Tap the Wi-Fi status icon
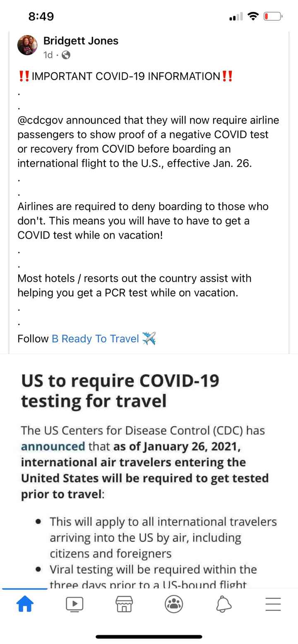This screenshot has width=298, height=644. (x=252, y=17)
